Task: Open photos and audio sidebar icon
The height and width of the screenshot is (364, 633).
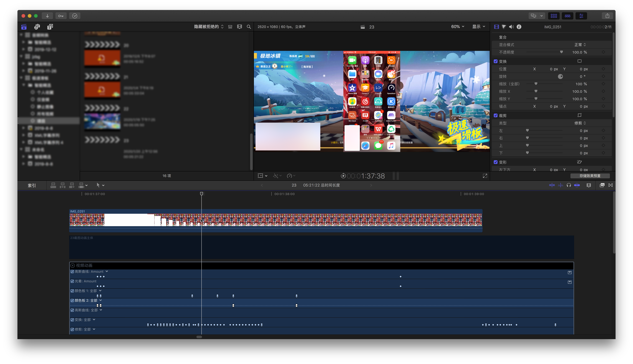Action: 37,27
